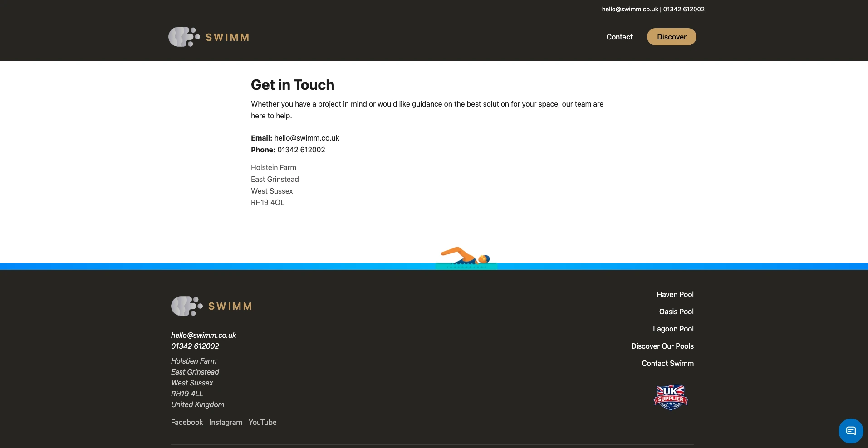868x448 pixels.
Task: Visit the Instagram link in the footer
Action: pos(226,422)
